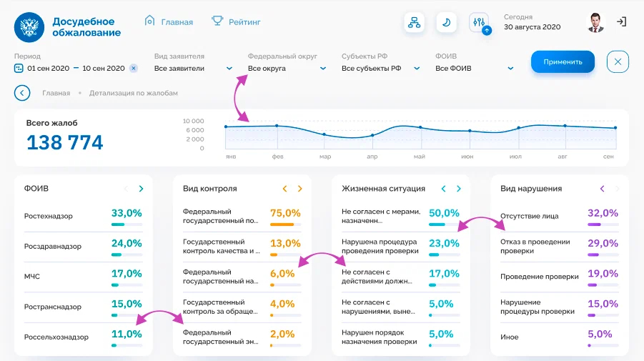
Task: Click the eagle emblem logo
Action: tap(29, 27)
